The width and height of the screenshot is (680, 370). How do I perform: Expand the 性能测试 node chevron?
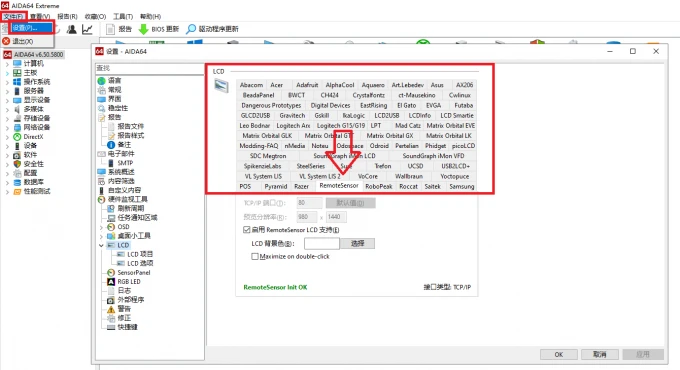point(7,191)
